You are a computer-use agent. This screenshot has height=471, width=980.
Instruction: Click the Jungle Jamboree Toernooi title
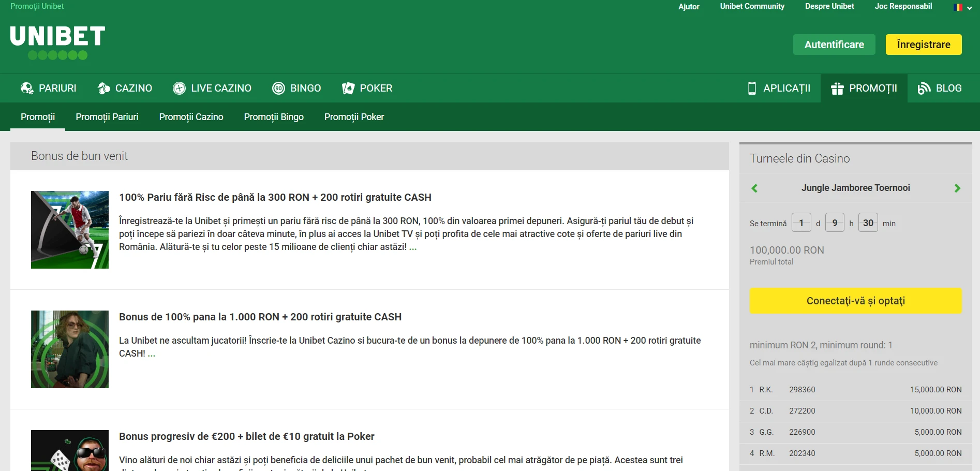[856, 188]
